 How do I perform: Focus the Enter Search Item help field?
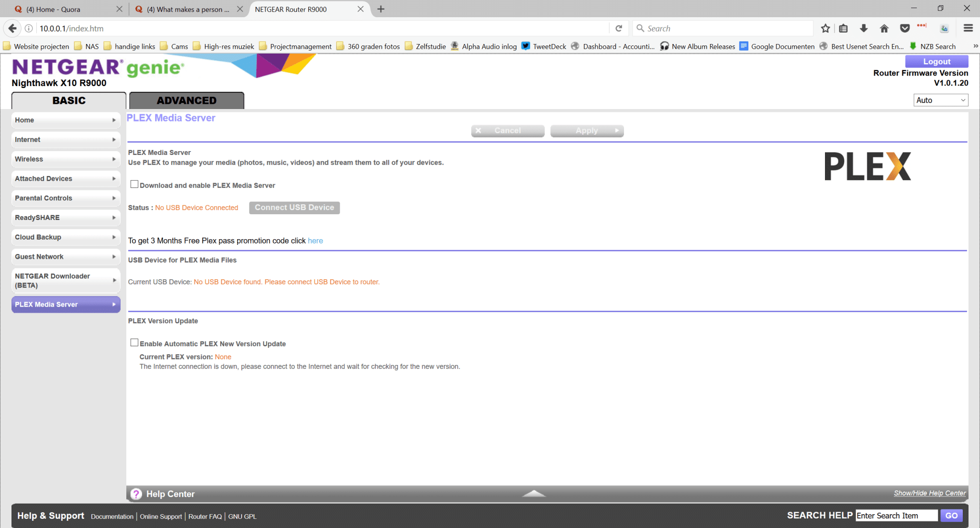click(896, 516)
